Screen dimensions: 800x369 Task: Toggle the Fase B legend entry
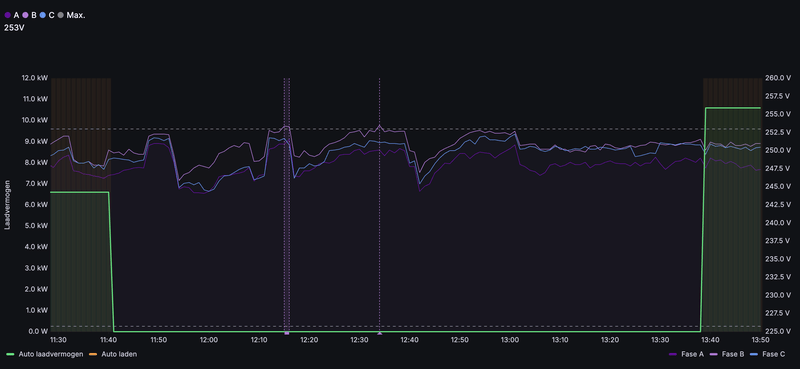(x=727, y=353)
